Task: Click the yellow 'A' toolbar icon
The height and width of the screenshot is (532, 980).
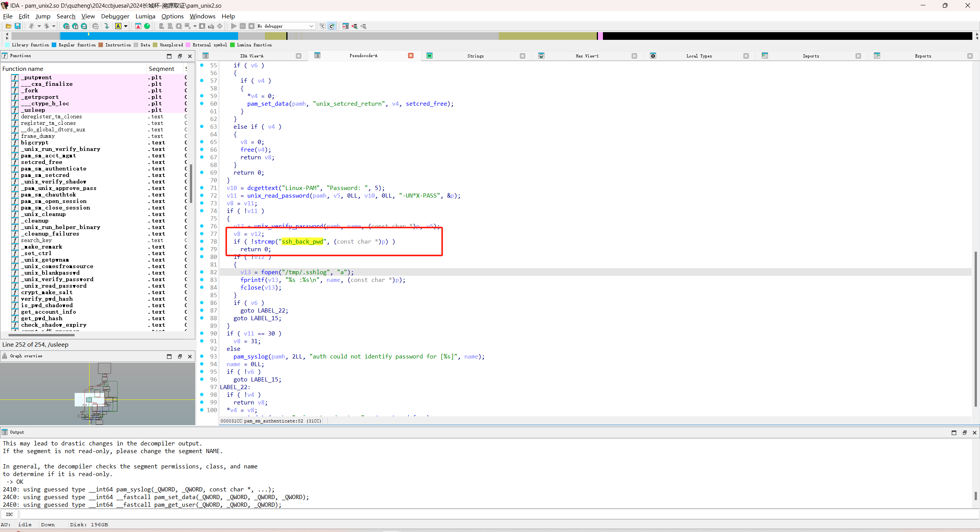Action: point(118,26)
